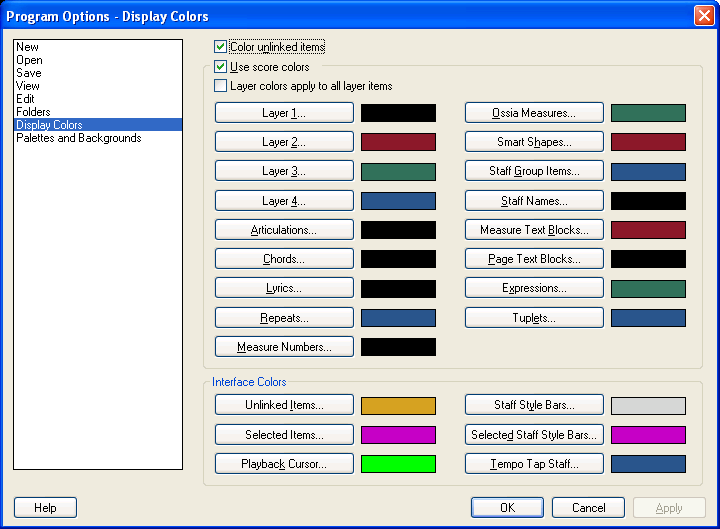The height and width of the screenshot is (529, 720).
Task: Pick the green Layer 3 color swatch
Action: (x=398, y=172)
